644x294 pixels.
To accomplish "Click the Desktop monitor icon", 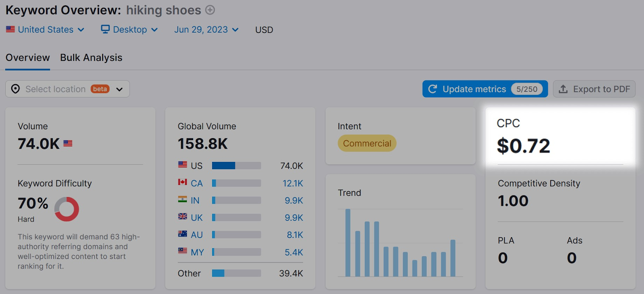I will (105, 29).
